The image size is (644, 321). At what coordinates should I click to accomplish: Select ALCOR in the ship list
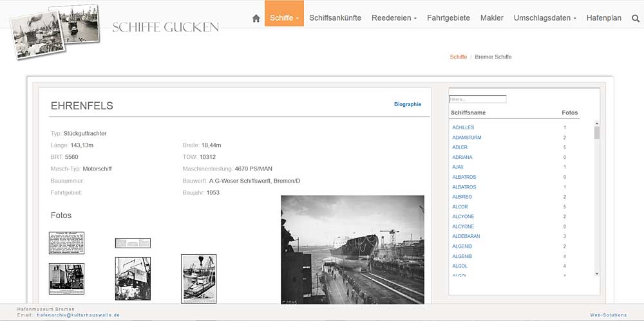pos(460,207)
